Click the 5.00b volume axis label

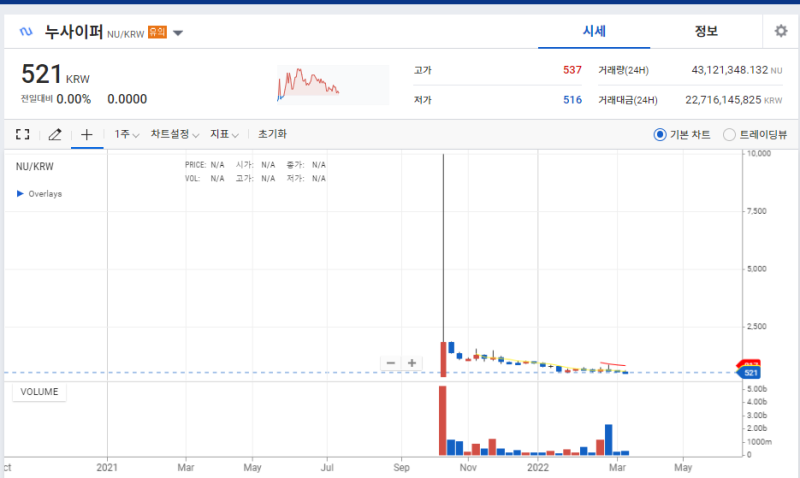(757, 389)
